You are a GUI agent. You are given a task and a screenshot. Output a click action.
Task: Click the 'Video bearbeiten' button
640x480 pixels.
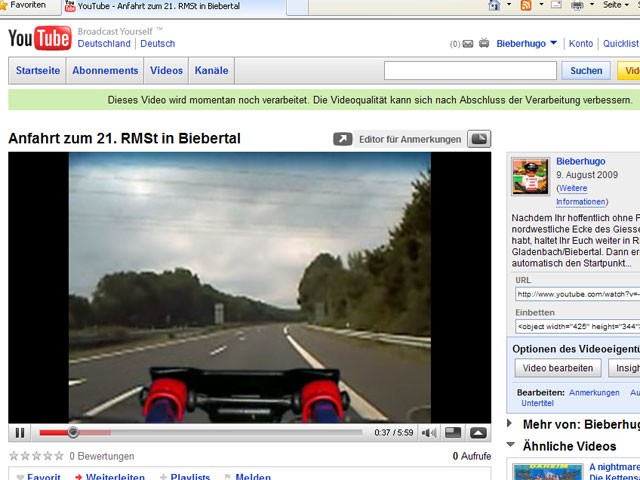[558, 368]
